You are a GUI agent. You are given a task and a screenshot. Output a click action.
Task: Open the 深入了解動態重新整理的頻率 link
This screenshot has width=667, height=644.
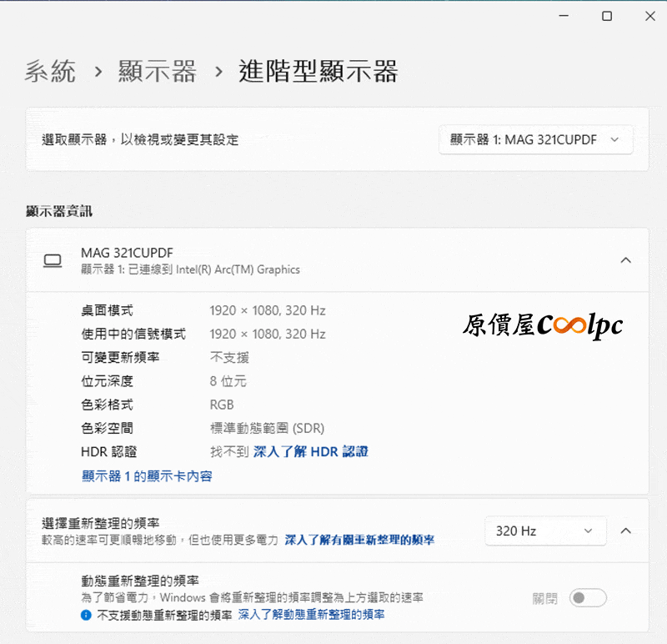coord(311,615)
